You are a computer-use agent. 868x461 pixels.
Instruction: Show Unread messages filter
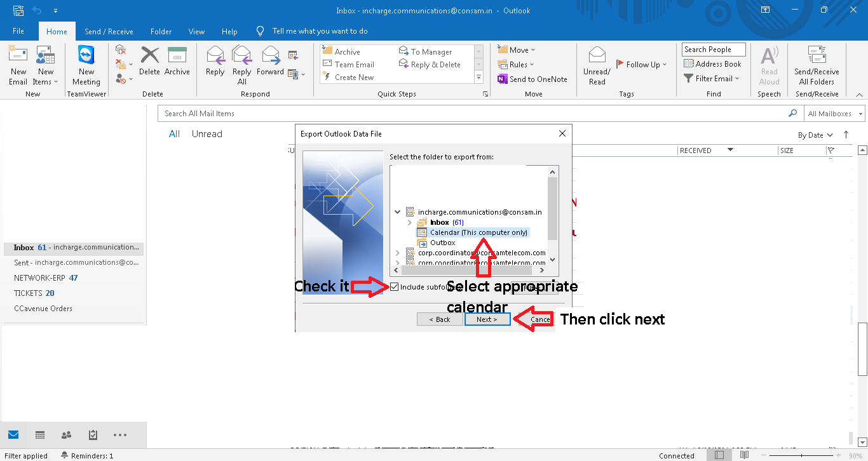pyautogui.click(x=207, y=134)
